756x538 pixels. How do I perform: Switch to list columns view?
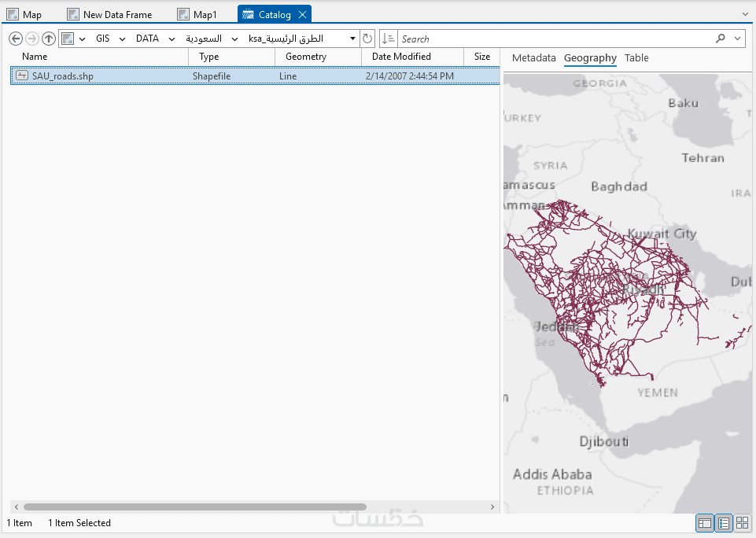tap(724, 523)
